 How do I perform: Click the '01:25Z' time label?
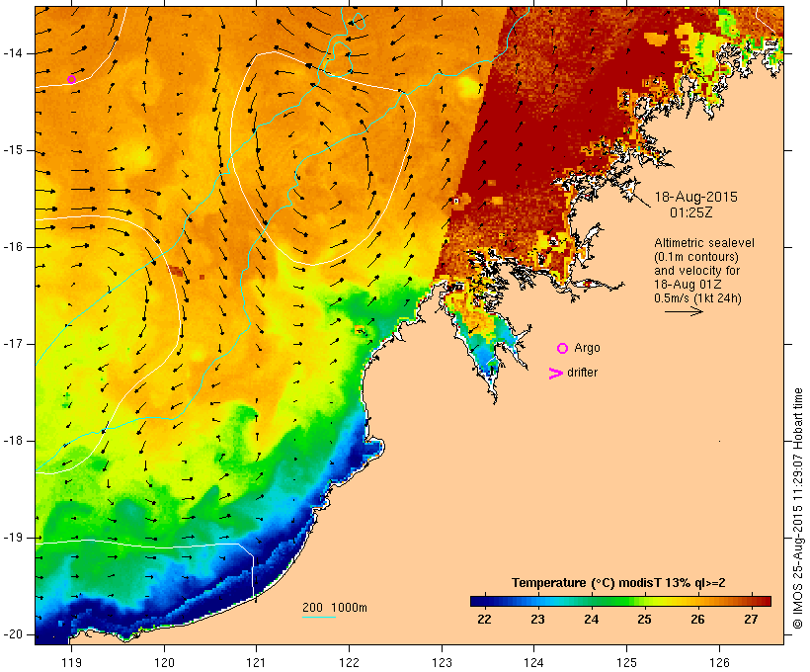691,212
